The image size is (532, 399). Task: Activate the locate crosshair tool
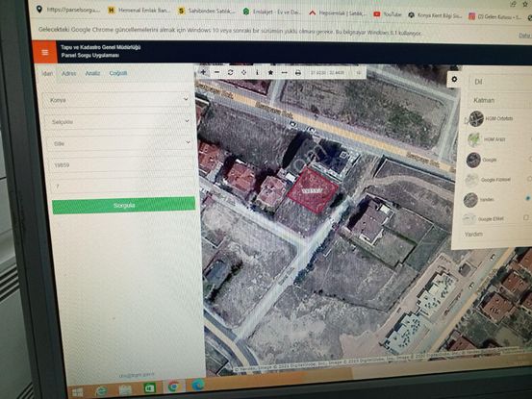244,72
